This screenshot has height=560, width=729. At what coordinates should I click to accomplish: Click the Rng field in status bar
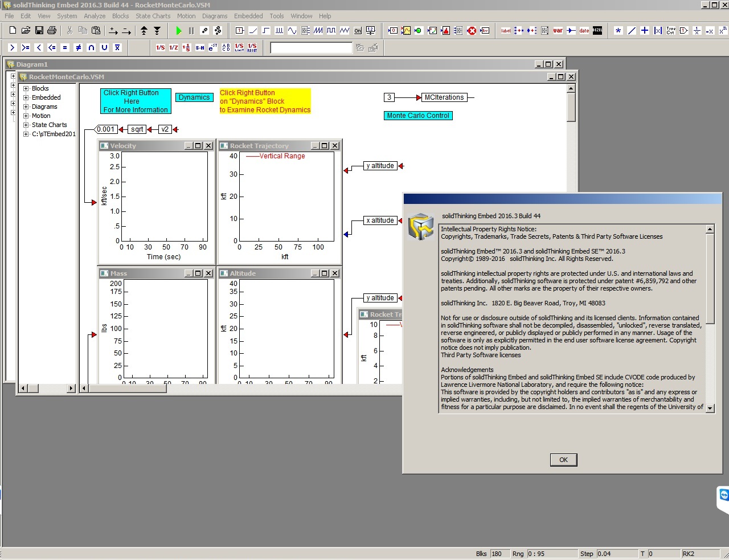click(x=551, y=554)
